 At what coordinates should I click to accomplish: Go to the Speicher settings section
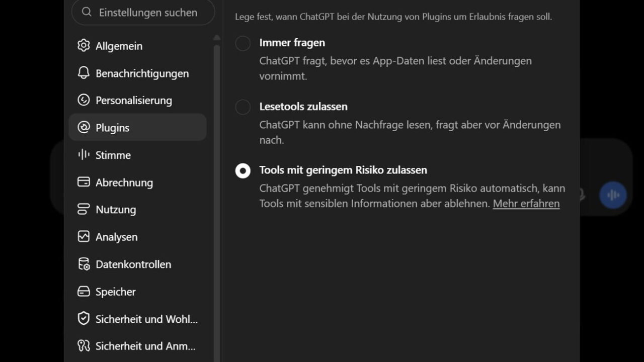pyautogui.click(x=137, y=292)
